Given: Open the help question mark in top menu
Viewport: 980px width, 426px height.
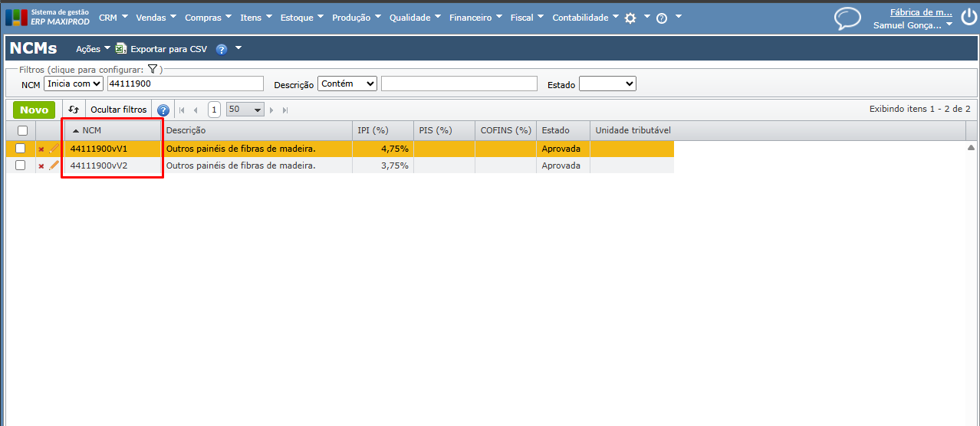Looking at the screenshot, I should click(x=663, y=18).
